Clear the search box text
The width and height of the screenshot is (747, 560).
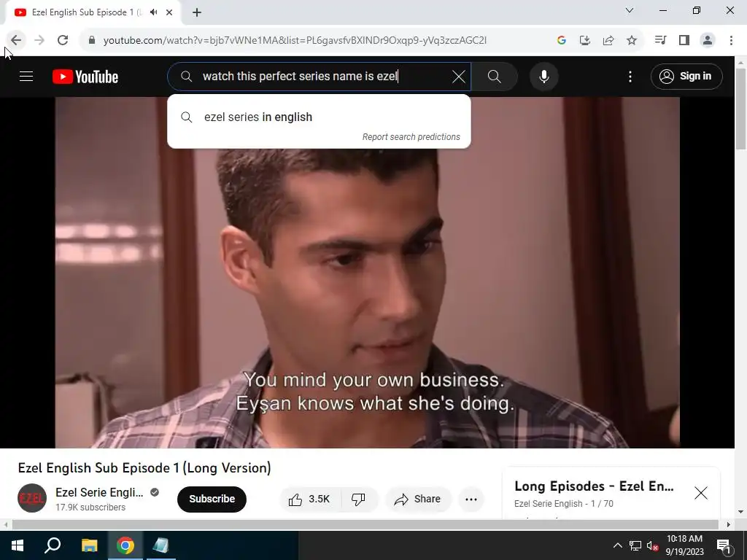coord(458,76)
